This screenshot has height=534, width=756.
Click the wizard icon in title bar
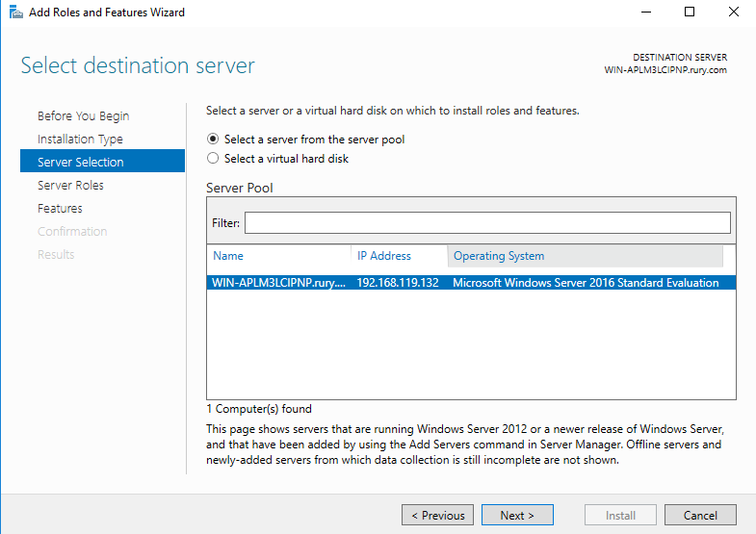(16, 13)
